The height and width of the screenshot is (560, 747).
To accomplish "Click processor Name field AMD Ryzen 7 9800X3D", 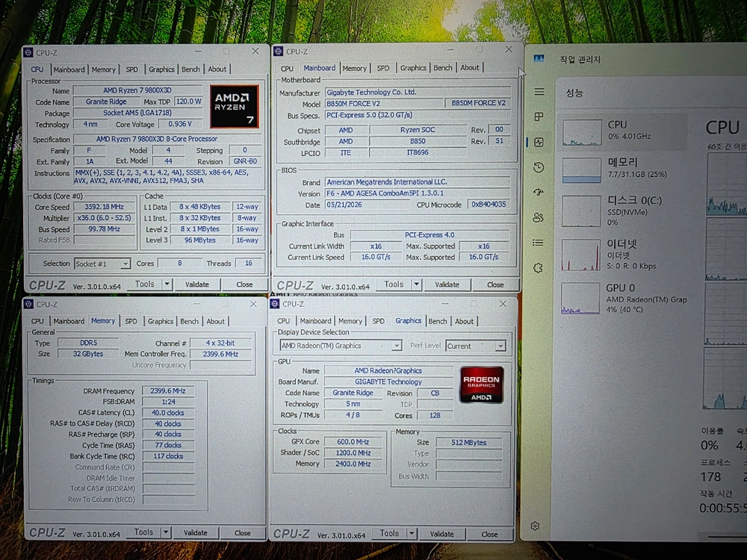I will point(137,90).
